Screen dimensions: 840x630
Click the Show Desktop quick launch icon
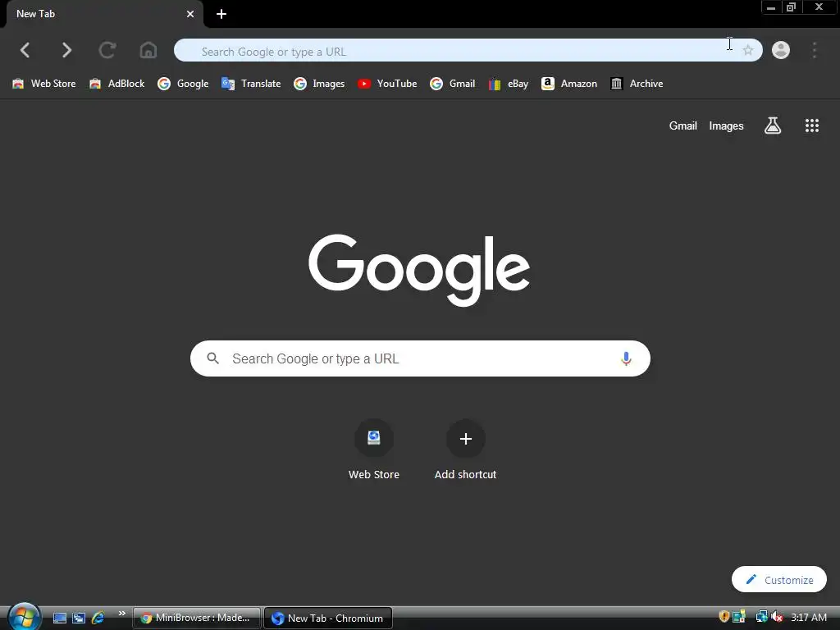point(60,619)
